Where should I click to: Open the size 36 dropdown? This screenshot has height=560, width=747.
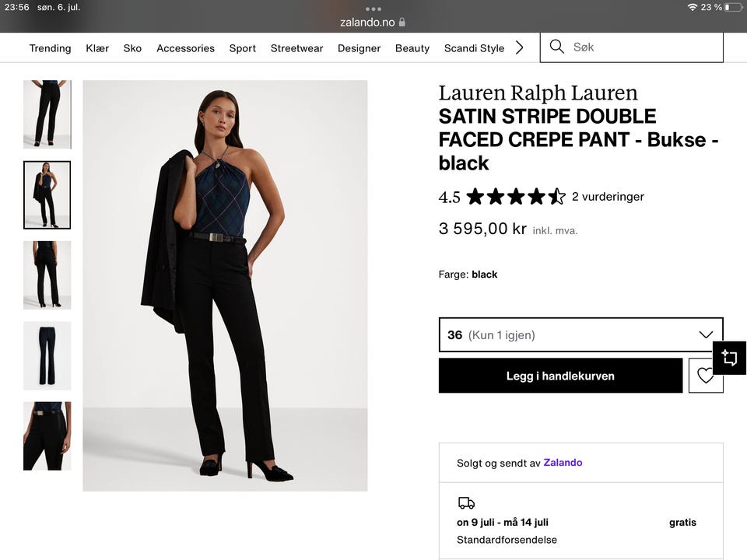coord(580,335)
